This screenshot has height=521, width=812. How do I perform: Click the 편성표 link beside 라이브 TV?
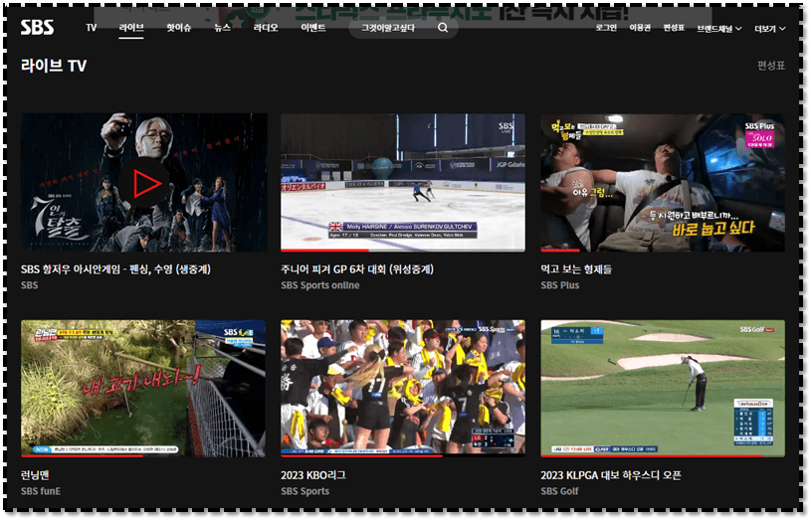click(771, 66)
